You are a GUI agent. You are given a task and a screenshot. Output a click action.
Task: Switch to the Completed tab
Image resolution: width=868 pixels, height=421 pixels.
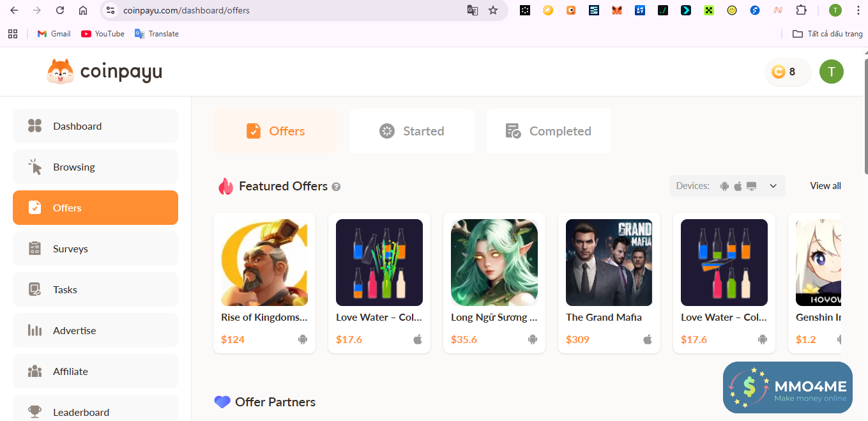pyautogui.click(x=549, y=131)
